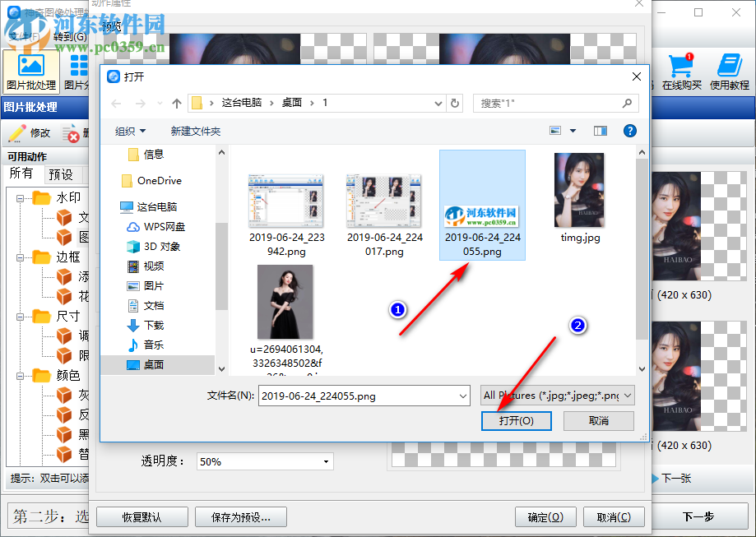Open the 透明度 50% dropdown
The image size is (756, 537).
pyautogui.click(x=265, y=462)
